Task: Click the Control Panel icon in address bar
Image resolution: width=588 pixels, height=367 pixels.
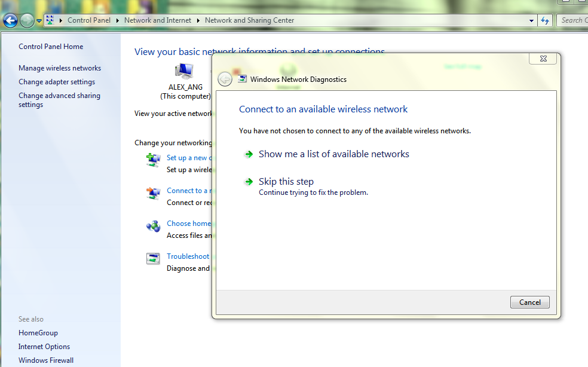Action: 50,20
